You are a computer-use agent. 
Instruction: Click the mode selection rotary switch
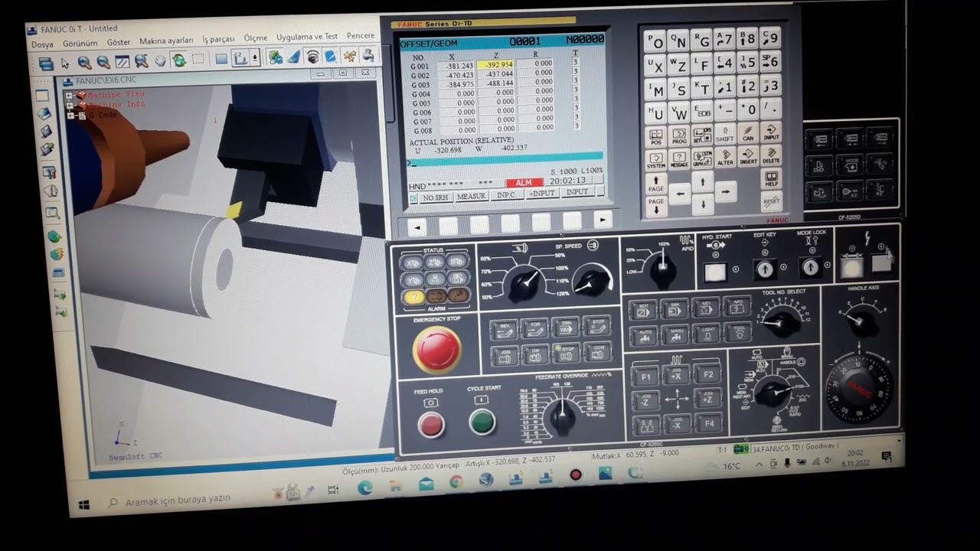772,391
